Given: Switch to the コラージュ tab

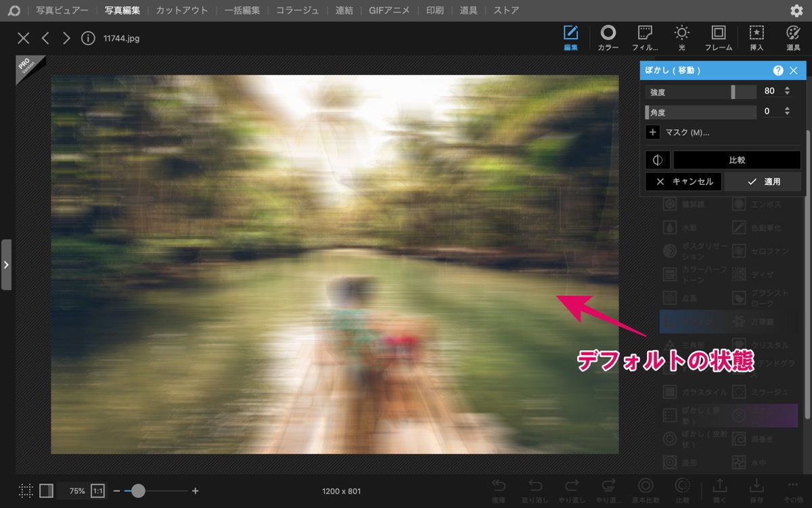Looking at the screenshot, I should pyautogui.click(x=298, y=11).
